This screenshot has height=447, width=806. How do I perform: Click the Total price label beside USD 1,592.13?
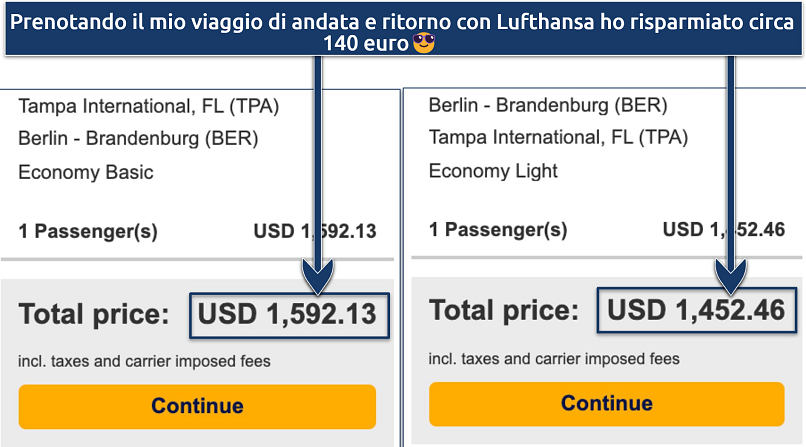coord(95,315)
